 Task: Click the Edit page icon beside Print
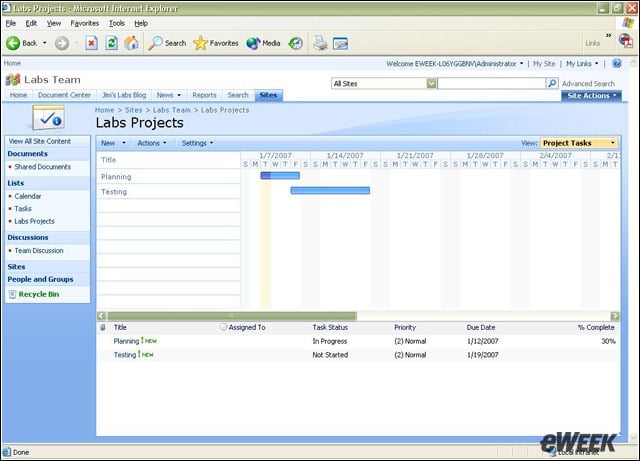(340, 43)
